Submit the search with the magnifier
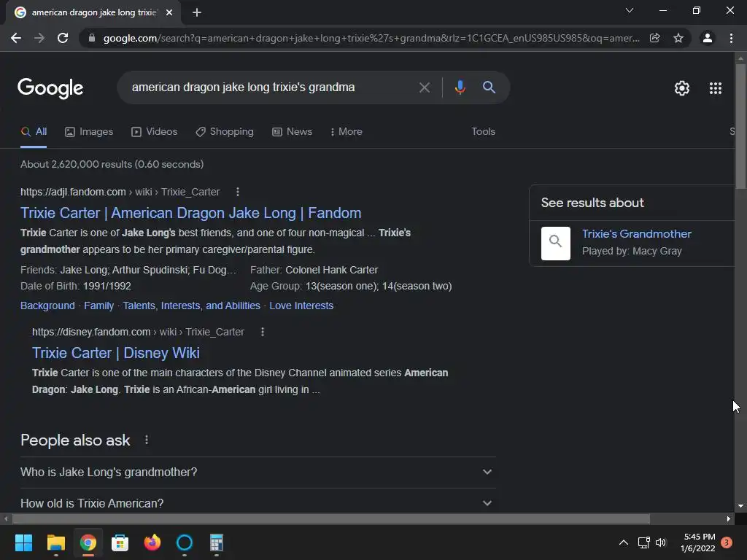Image resolution: width=747 pixels, height=560 pixels. [489, 87]
